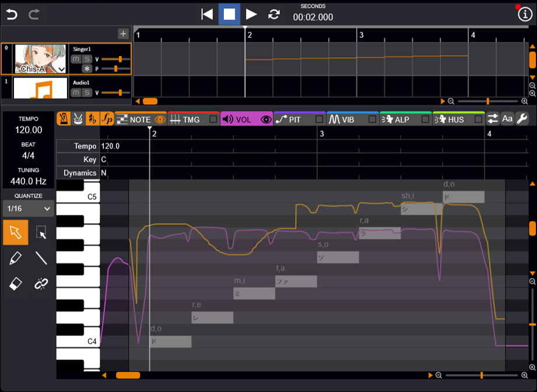Switch to the TMG parameter tab
This screenshot has height=392, width=537.
coord(185,119)
